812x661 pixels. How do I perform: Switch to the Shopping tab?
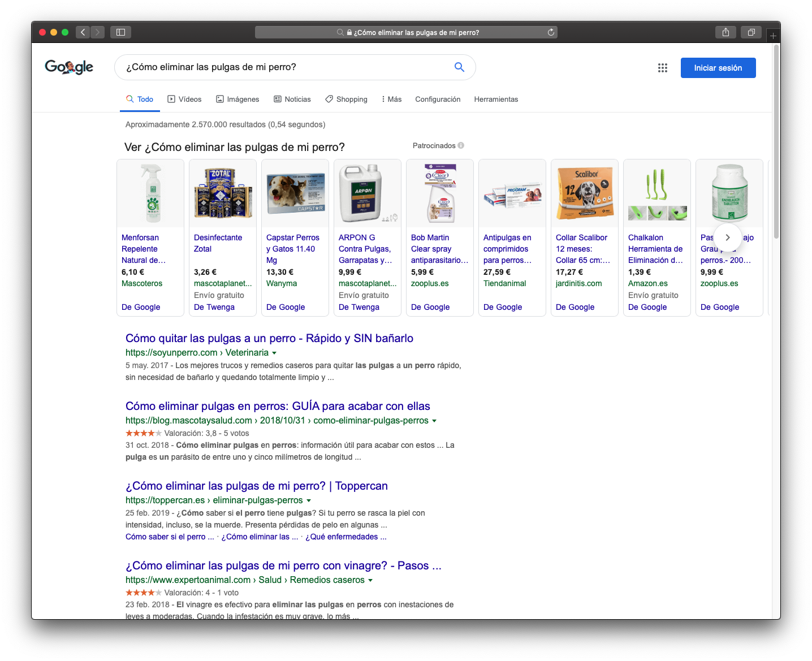click(x=346, y=99)
